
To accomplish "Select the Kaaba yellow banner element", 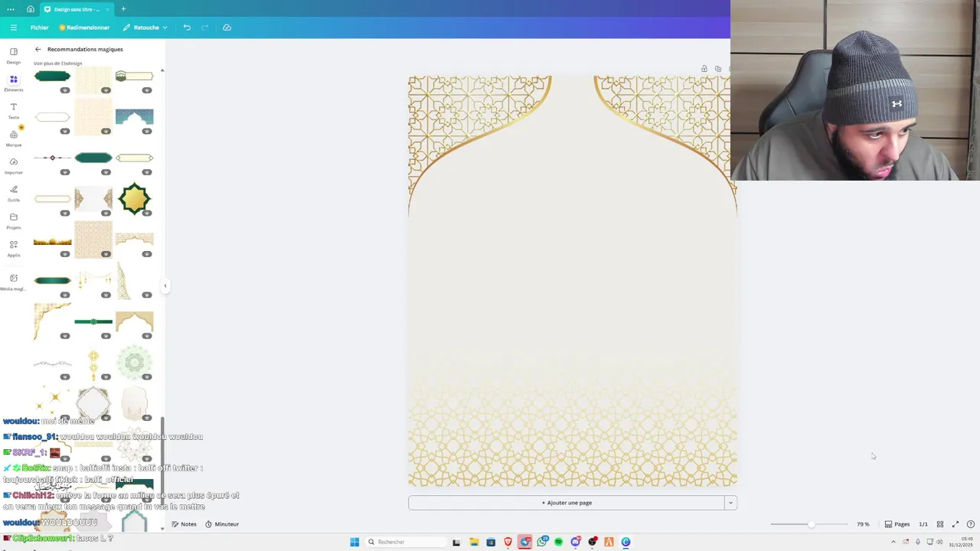I will coord(134,76).
